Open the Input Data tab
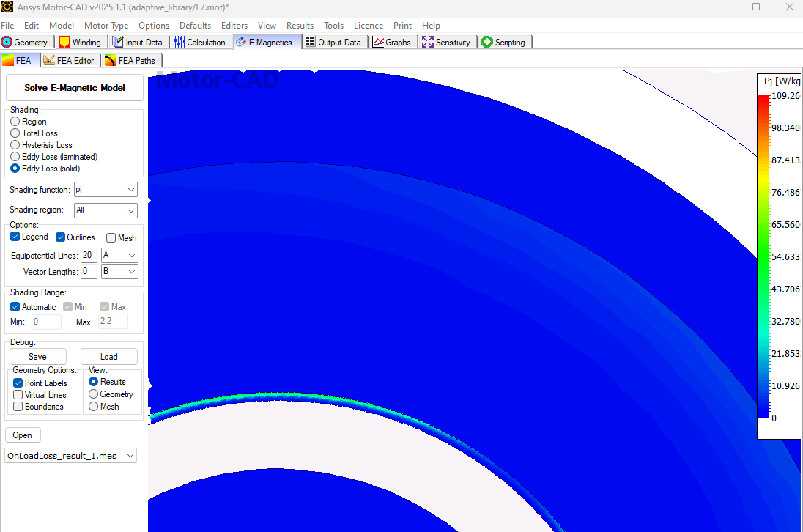This screenshot has height=532, width=803. (x=137, y=42)
